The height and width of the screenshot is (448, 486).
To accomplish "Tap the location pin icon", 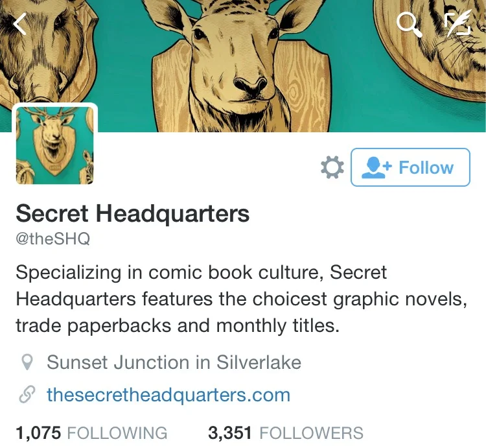I will point(27,362).
